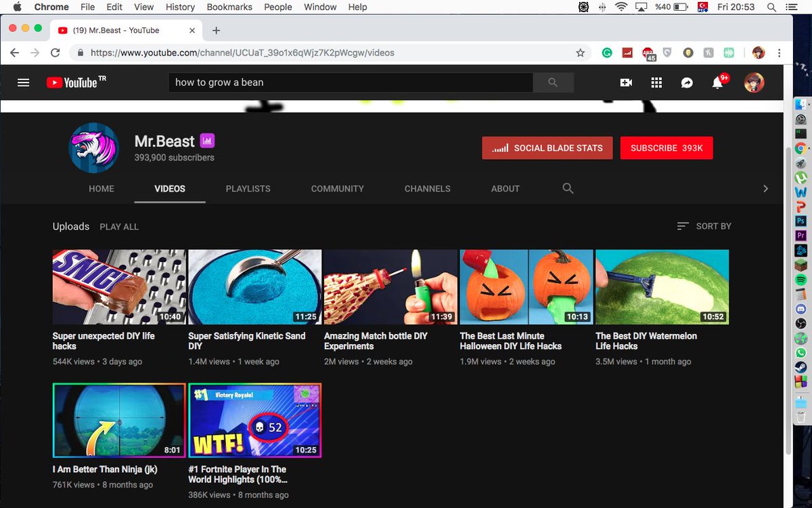The height and width of the screenshot is (508, 812).
Task: Open Chrome's three-dot menu
Action: [780, 53]
